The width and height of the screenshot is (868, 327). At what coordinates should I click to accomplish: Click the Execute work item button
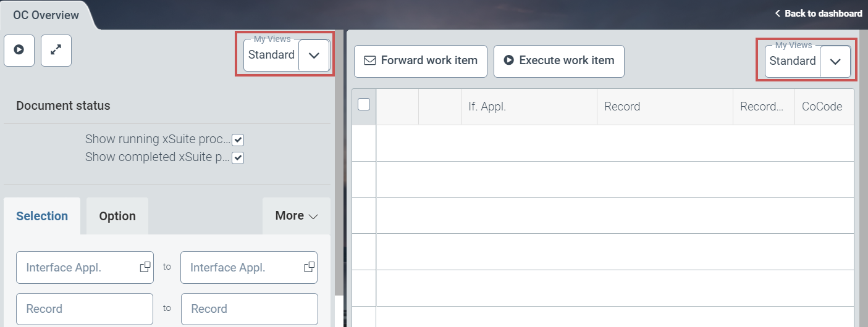(559, 60)
